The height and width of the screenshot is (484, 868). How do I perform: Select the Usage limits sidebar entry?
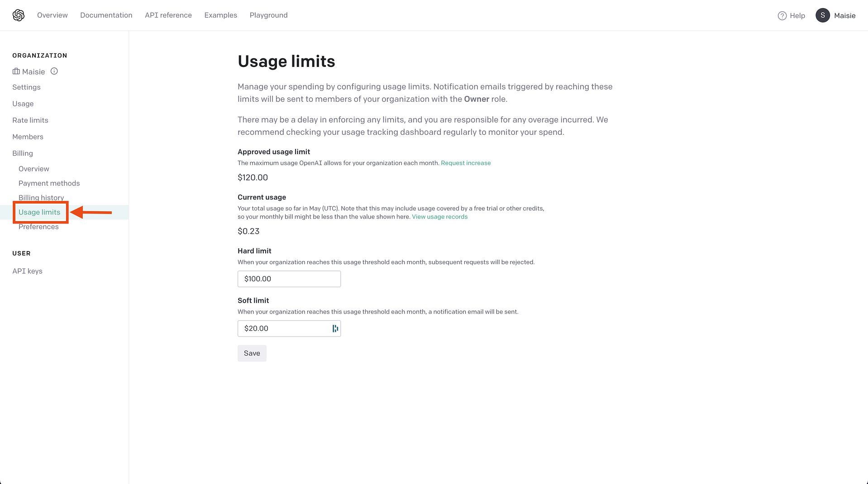coord(40,212)
